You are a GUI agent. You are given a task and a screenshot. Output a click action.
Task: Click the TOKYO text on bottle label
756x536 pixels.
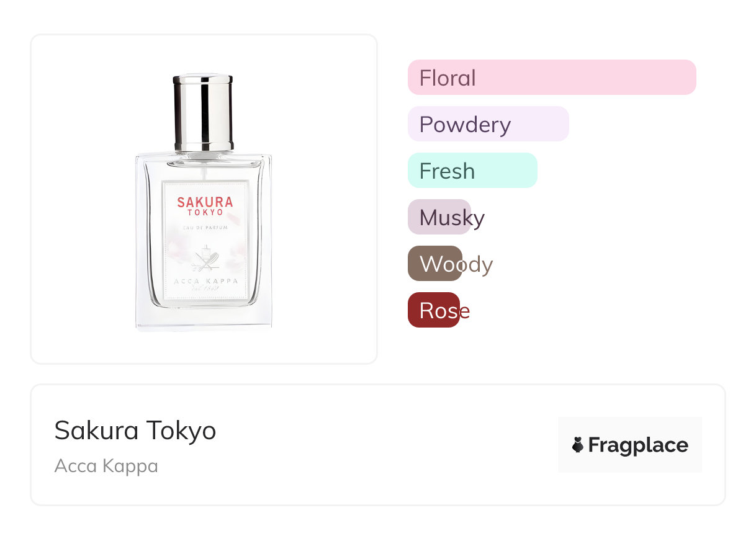[205, 213]
